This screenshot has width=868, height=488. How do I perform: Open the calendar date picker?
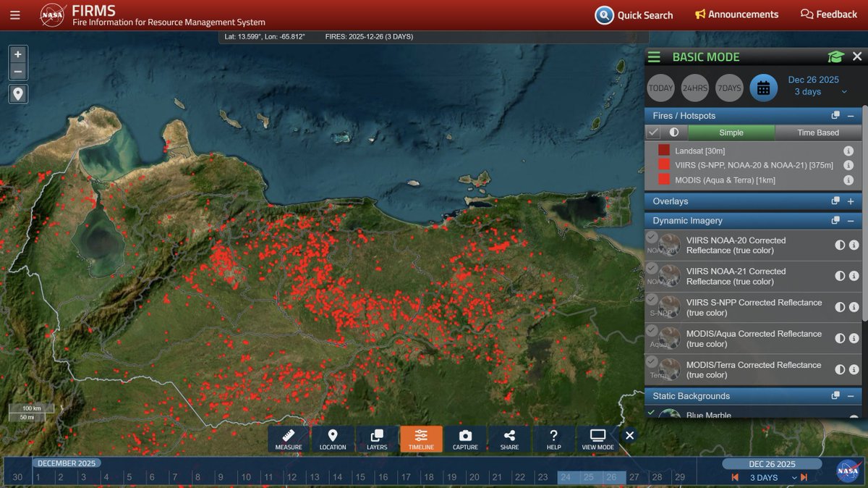tap(763, 88)
